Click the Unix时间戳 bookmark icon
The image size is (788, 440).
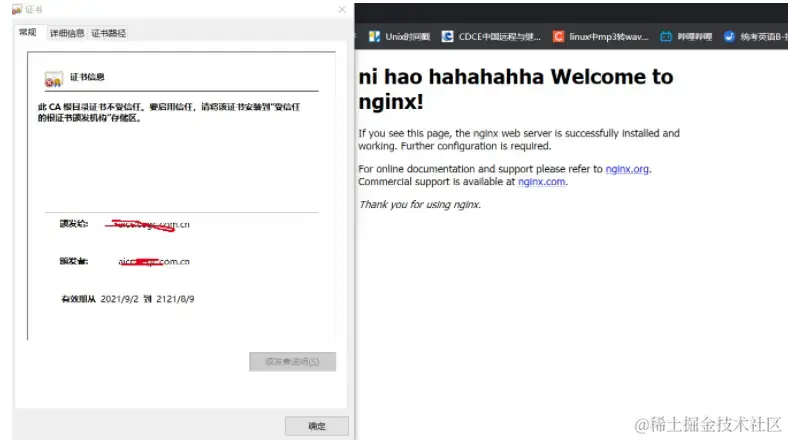pyautogui.click(x=374, y=37)
